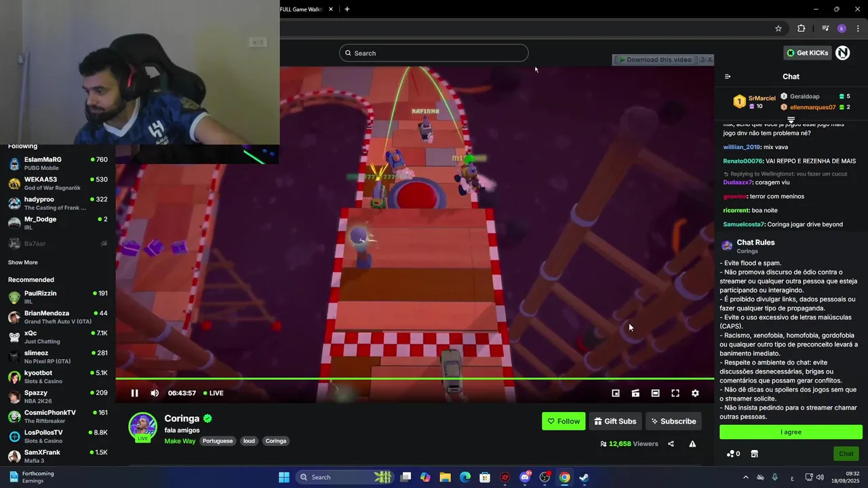Image resolution: width=868 pixels, height=488 pixels.
Task: Click username Samuelcosta7 in chat
Action: coord(744,224)
